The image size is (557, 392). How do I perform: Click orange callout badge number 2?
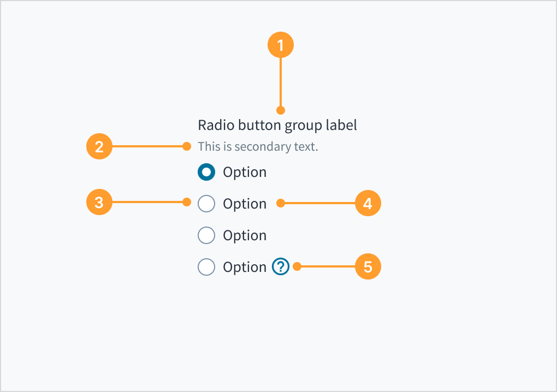click(99, 146)
